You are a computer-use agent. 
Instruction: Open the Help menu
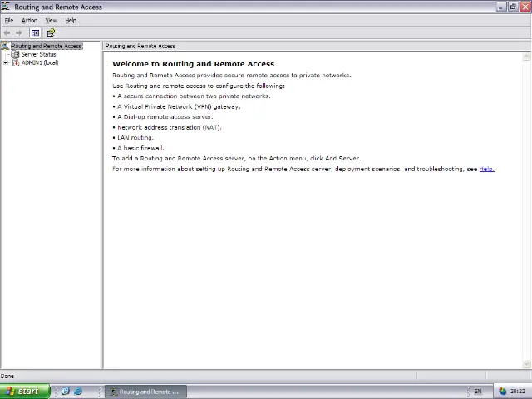(71, 20)
